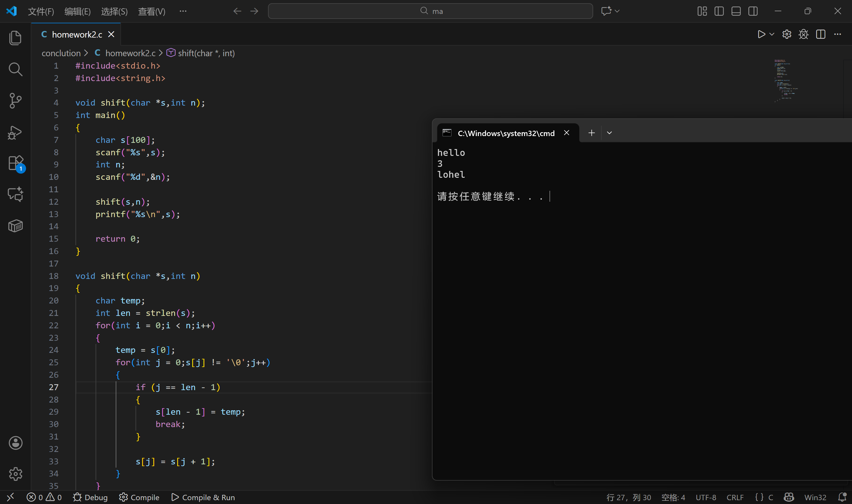Toggle the primary side bar layout button
Screen dimensions: 852x504
click(719, 11)
